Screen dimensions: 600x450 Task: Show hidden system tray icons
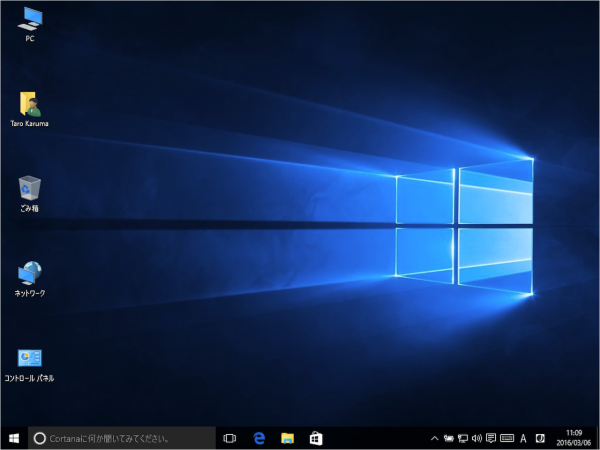click(x=434, y=438)
